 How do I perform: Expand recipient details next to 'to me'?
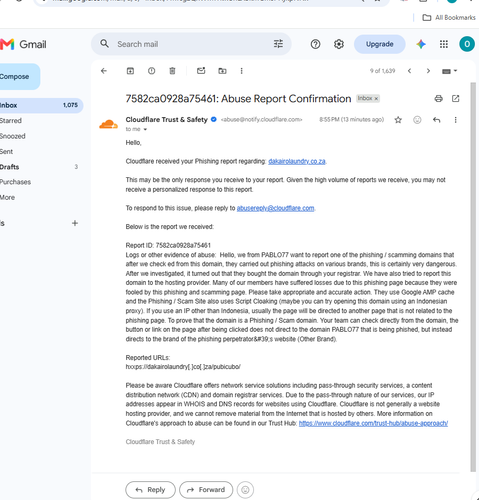pos(145,129)
